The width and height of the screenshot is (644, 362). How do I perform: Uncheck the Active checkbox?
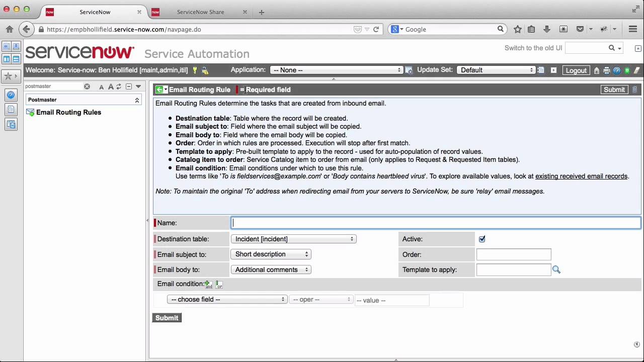(x=482, y=239)
